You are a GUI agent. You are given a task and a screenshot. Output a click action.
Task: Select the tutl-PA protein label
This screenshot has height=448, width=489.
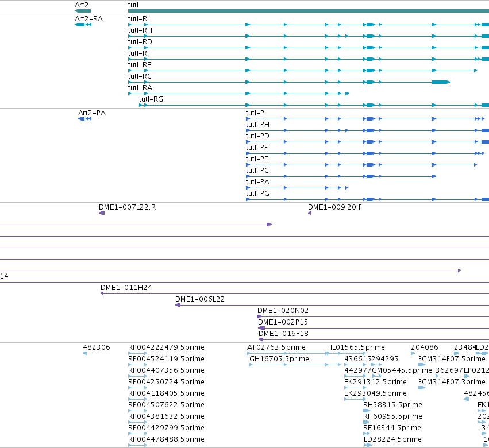(x=257, y=182)
